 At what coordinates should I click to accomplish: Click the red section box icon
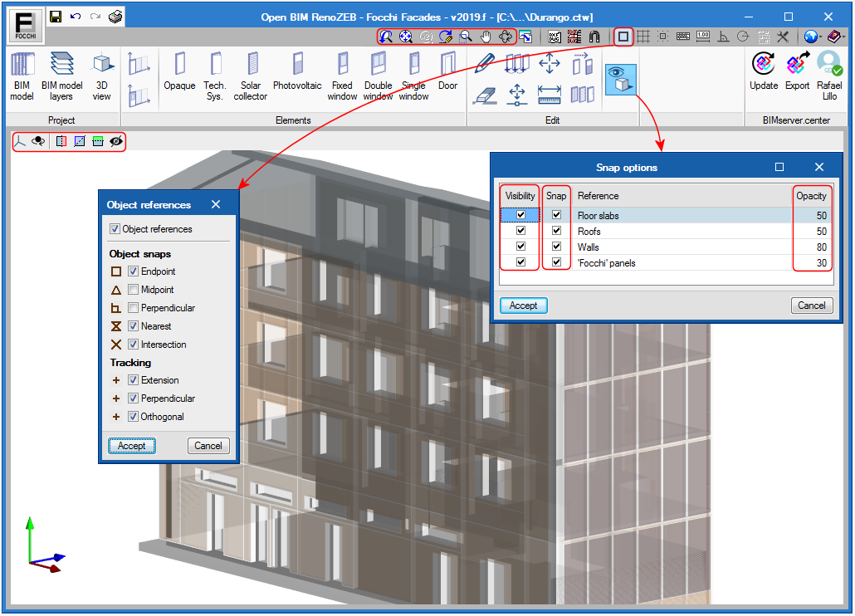(61, 142)
